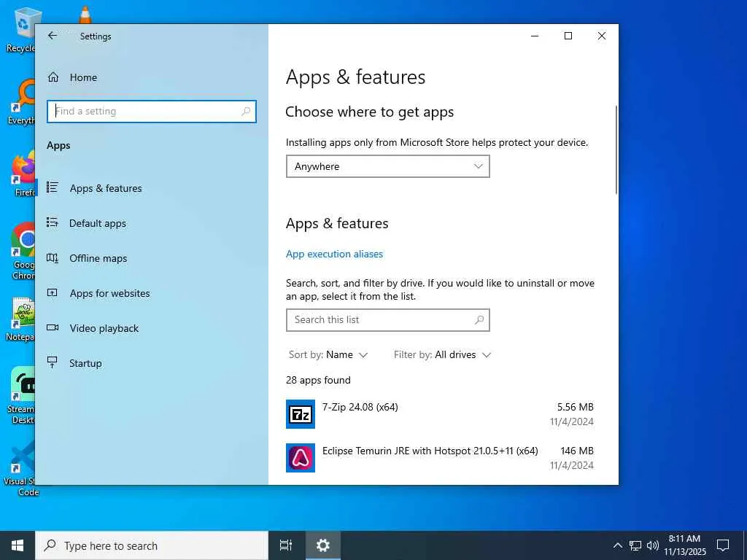Open the Sort by Name dropdown
The image size is (747, 560).
point(328,355)
